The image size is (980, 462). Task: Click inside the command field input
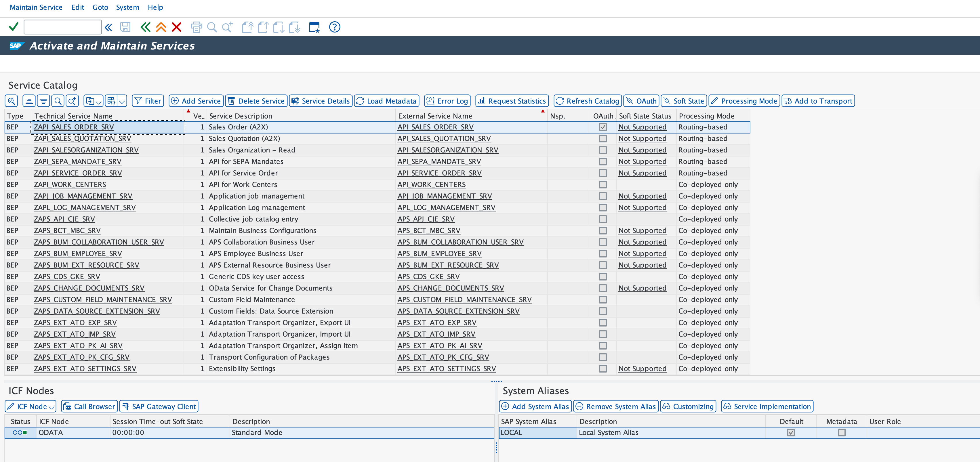click(62, 27)
